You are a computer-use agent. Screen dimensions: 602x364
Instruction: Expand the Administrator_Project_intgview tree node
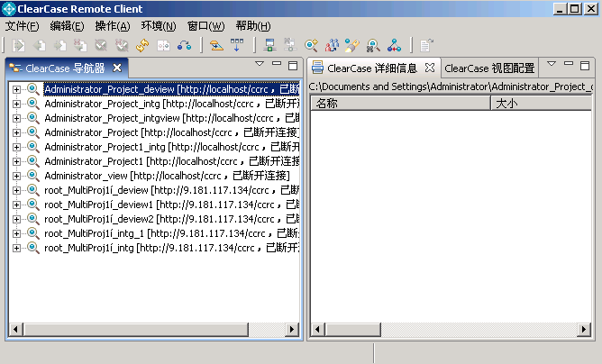16,118
